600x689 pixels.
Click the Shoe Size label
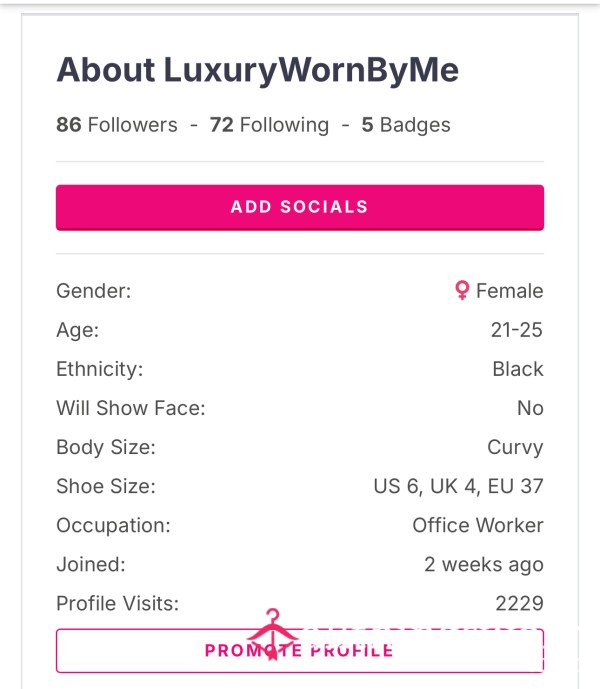[106, 486]
